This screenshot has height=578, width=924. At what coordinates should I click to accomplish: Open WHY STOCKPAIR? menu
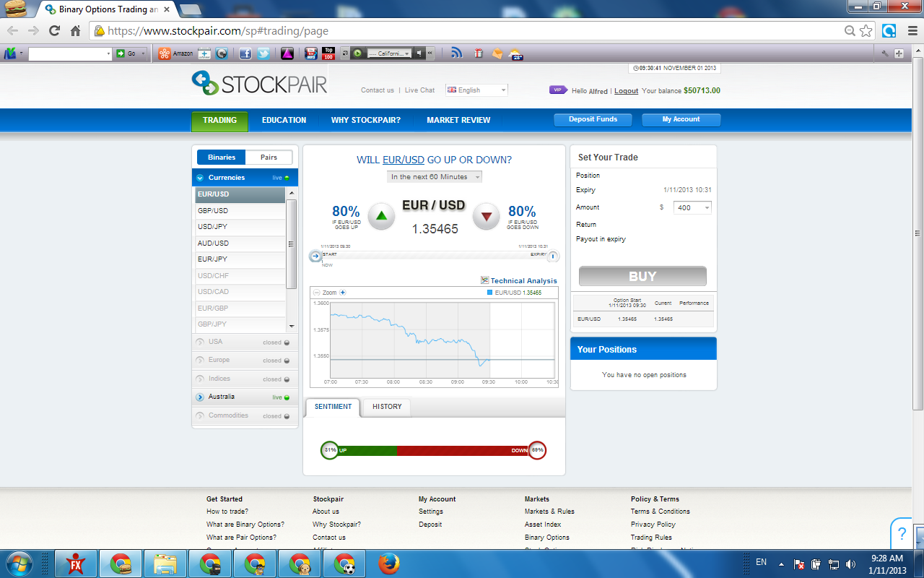pos(366,120)
